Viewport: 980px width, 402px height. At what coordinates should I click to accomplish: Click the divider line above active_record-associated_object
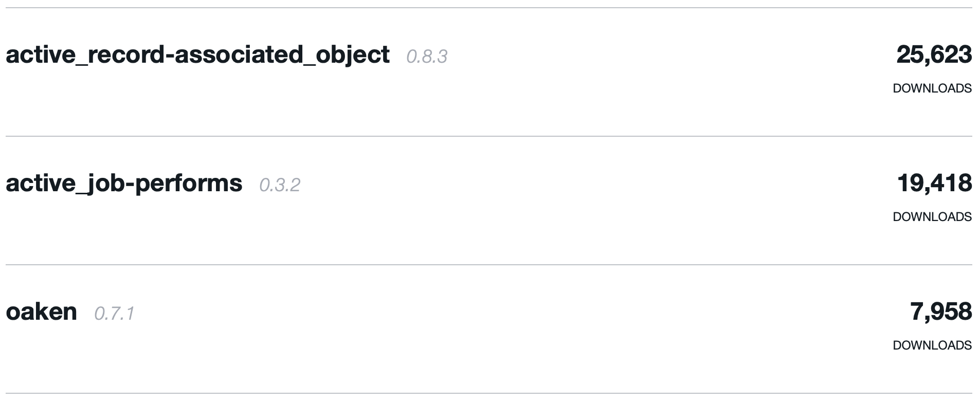pos(488,8)
